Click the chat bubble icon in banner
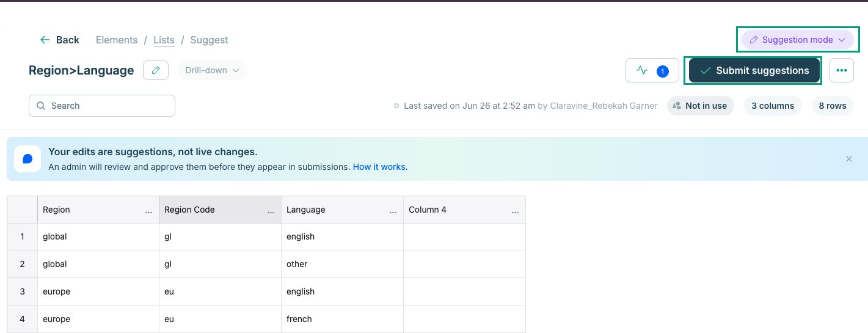 point(27,159)
